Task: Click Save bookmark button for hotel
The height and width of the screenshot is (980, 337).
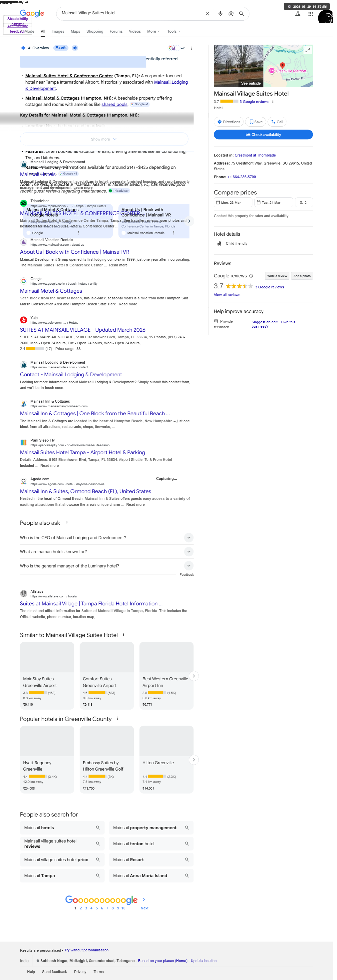Action: (x=256, y=122)
